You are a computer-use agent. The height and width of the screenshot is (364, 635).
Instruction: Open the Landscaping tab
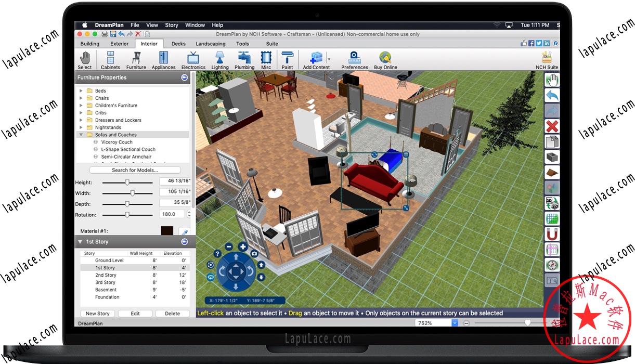tap(211, 44)
